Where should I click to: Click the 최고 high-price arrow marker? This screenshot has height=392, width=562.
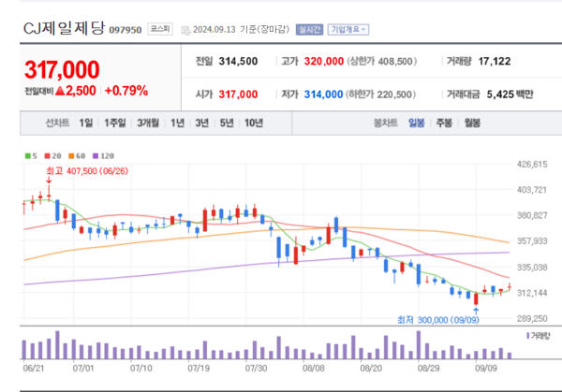[x=48, y=182]
